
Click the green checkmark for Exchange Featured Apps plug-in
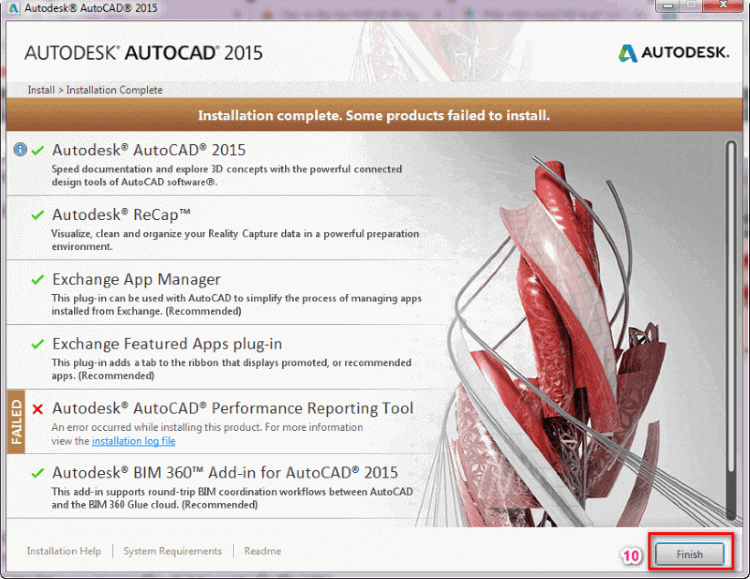tap(38, 344)
